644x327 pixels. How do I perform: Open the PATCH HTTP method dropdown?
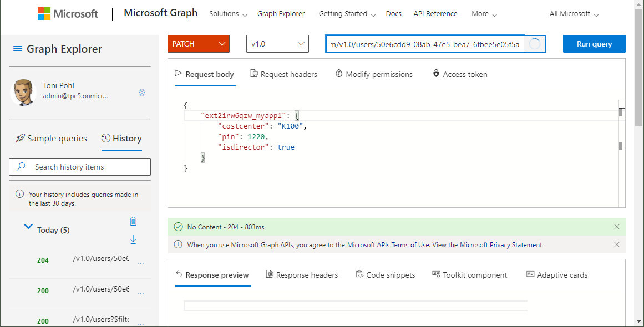(198, 44)
